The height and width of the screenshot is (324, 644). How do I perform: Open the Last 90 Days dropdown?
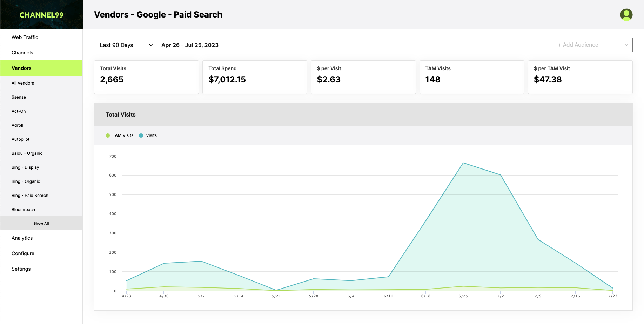click(x=126, y=45)
